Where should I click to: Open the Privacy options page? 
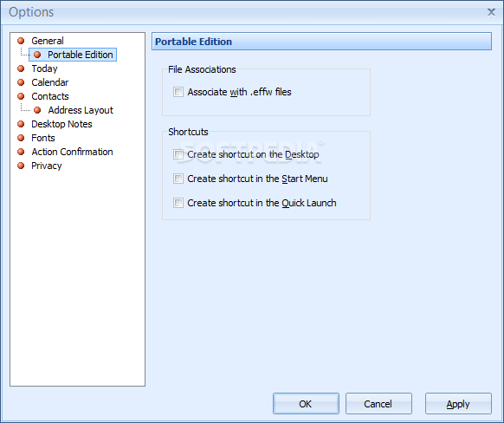pyautogui.click(x=46, y=166)
